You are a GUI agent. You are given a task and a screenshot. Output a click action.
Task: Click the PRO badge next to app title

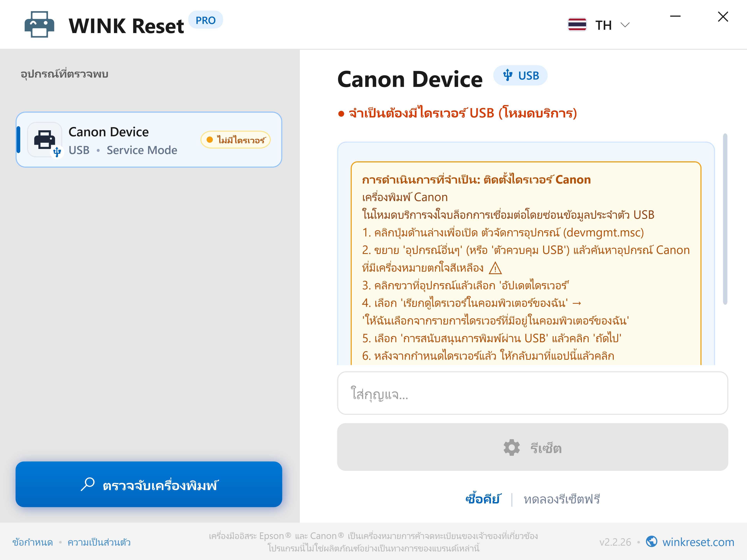pyautogui.click(x=205, y=20)
